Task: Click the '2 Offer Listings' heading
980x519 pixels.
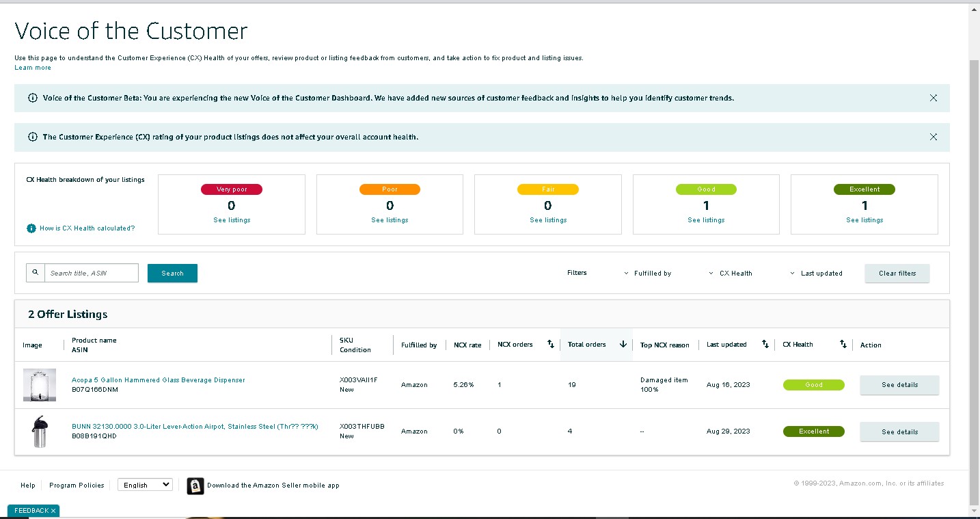Action: pyautogui.click(x=68, y=315)
